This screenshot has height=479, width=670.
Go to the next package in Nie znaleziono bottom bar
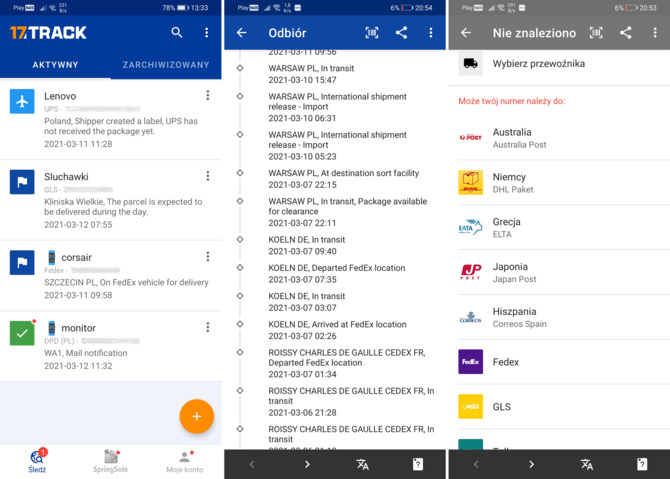[x=532, y=464]
